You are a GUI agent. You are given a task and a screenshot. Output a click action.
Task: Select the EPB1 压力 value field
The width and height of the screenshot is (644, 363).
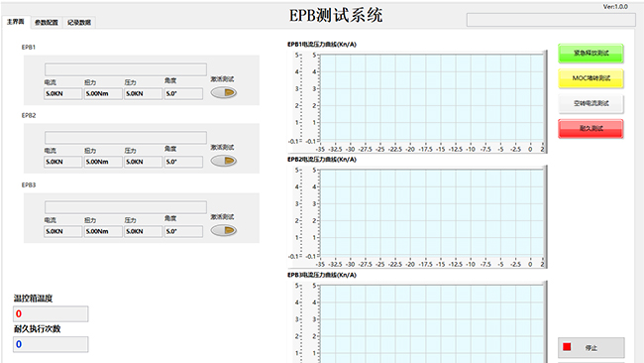pyautogui.click(x=143, y=94)
